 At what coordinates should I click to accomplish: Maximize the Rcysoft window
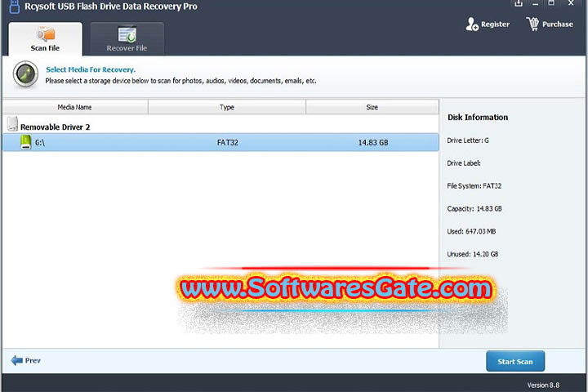(x=551, y=3)
